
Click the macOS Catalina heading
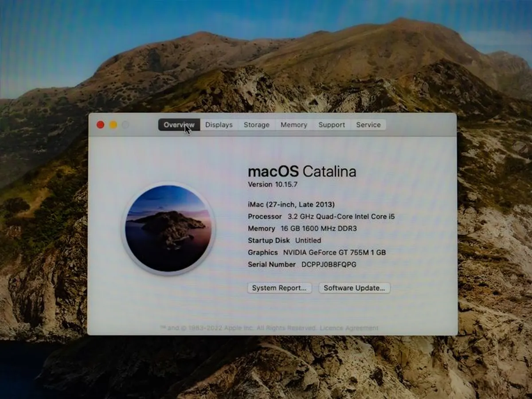(x=302, y=172)
